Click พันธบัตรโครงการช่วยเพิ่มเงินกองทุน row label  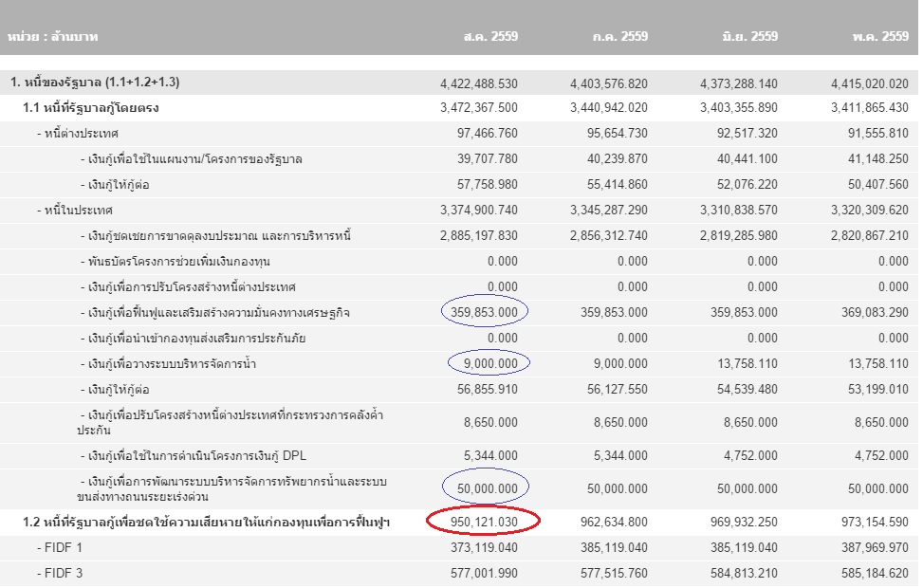click(175, 262)
